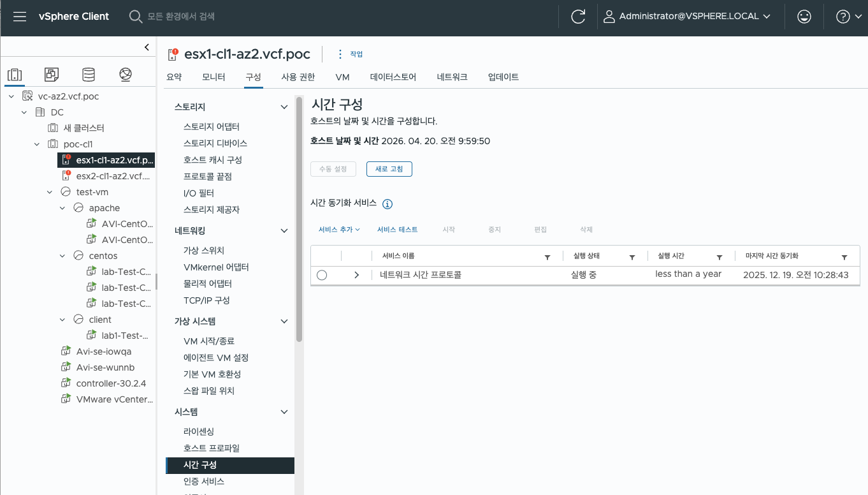Click the info icon beside 시간 동기화 서비스
Image resolution: width=868 pixels, height=495 pixels.
coord(387,204)
